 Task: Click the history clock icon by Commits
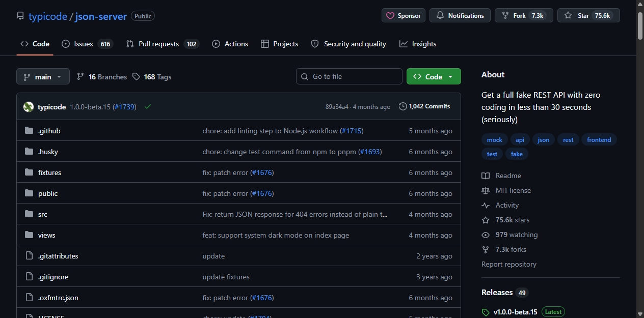click(x=403, y=106)
